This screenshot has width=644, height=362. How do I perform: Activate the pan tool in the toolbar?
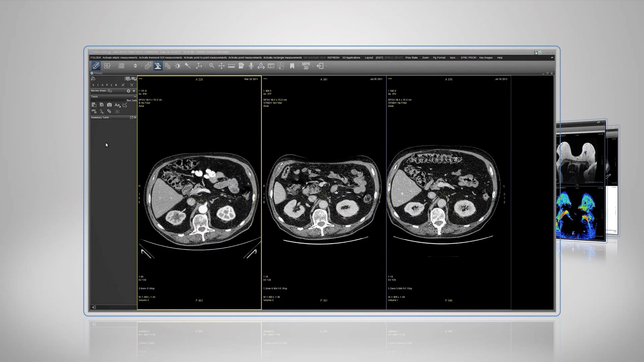pos(222,66)
